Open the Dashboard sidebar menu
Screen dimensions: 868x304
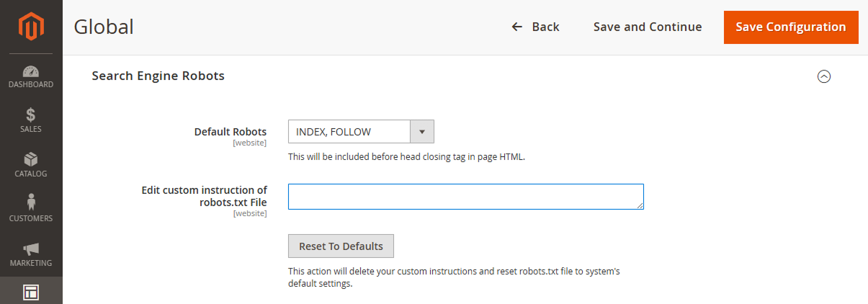(31, 76)
